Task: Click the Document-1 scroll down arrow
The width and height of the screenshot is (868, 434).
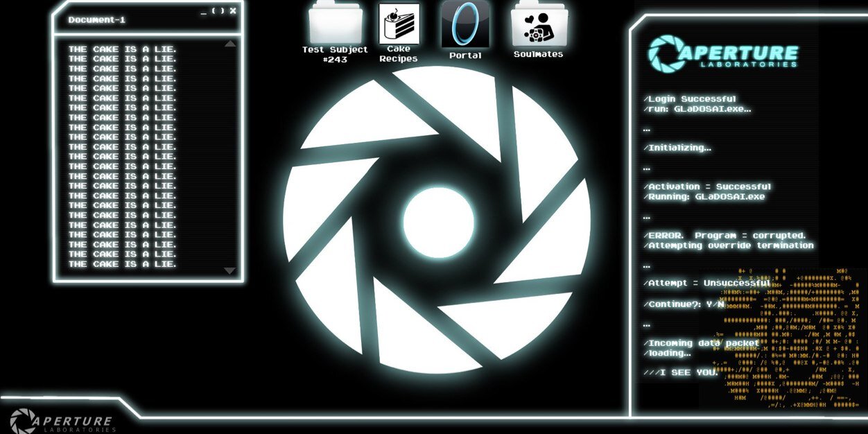Action: pyautogui.click(x=230, y=270)
